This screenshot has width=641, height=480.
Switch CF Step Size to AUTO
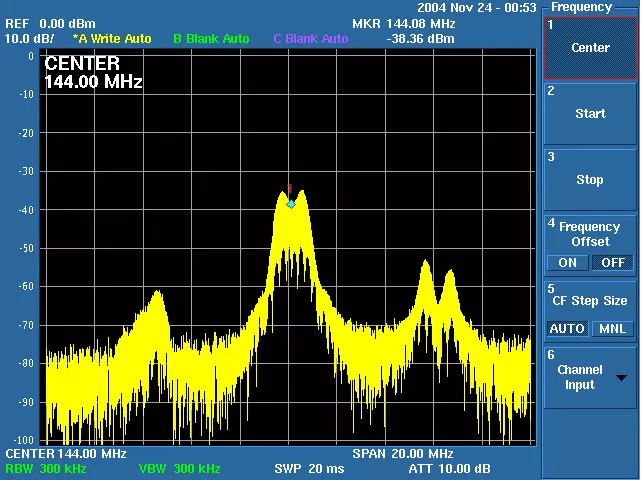coord(567,329)
